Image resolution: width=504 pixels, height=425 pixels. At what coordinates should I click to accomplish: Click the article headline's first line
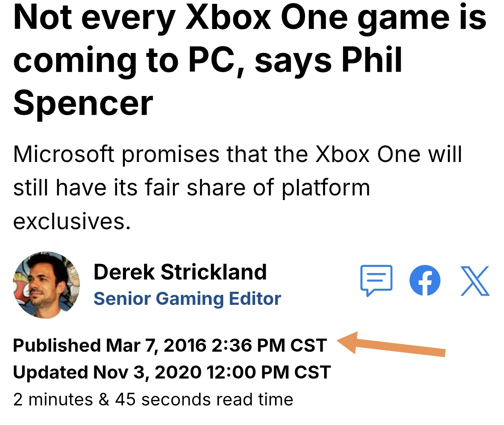[x=250, y=18]
